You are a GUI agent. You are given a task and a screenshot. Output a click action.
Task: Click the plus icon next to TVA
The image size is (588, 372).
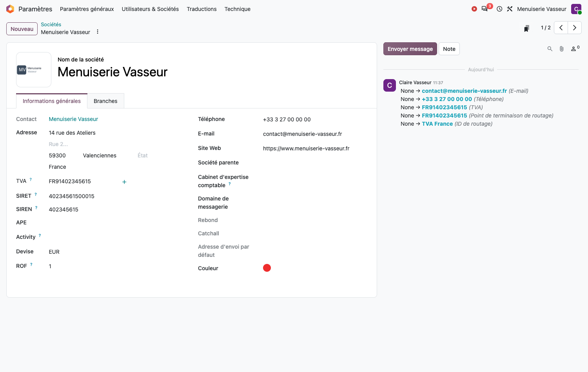click(x=124, y=182)
